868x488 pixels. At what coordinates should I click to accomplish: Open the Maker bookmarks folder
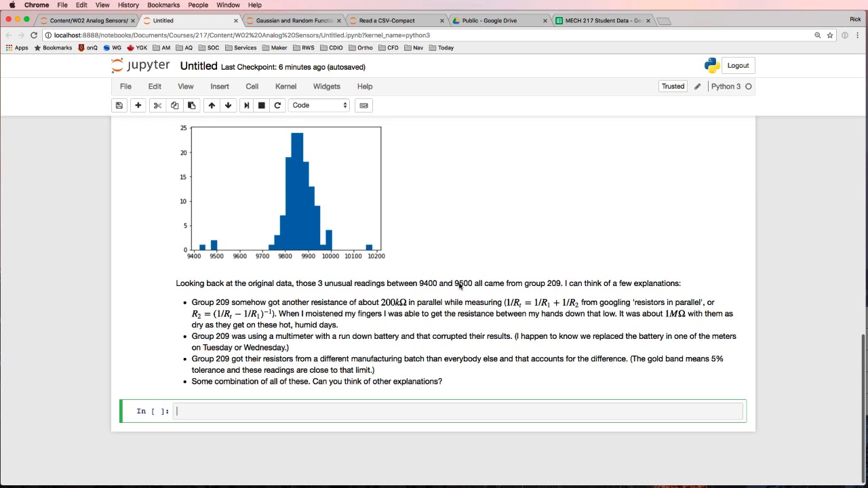[275, 47]
